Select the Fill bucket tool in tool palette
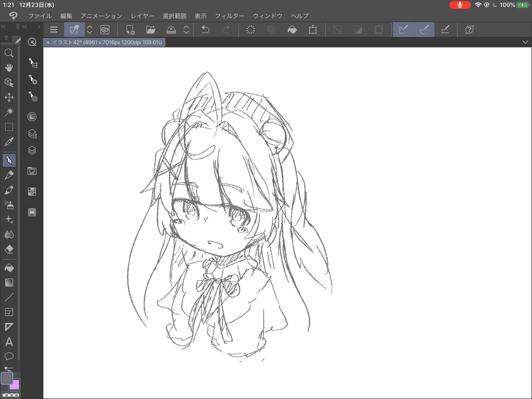Viewport: 532px width, 399px height. 9,268
